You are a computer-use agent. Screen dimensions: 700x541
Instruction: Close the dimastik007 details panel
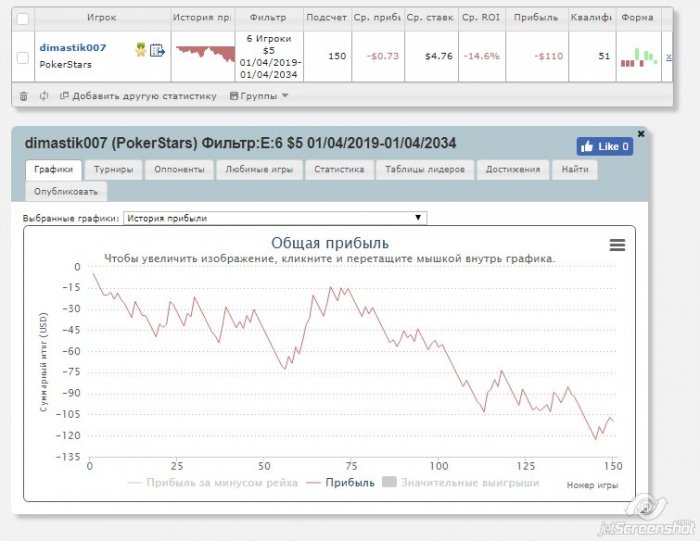click(x=641, y=134)
